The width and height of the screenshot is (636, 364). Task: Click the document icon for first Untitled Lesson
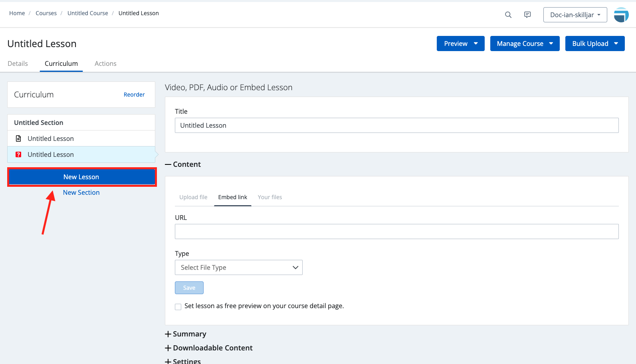point(18,138)
